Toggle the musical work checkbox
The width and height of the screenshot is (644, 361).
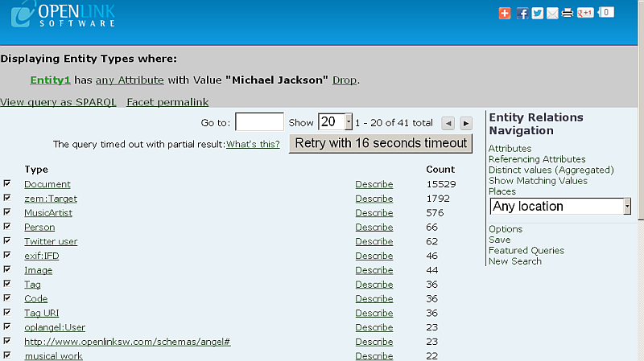pyautogui.click(x=7, y=355)
